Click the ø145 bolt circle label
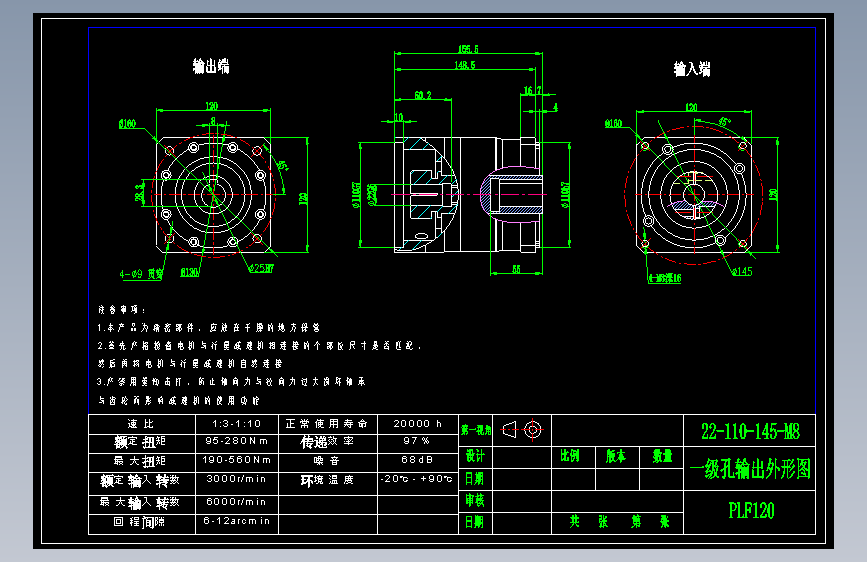The height and width of the screenshot is (562, 867). click(741, 271)
